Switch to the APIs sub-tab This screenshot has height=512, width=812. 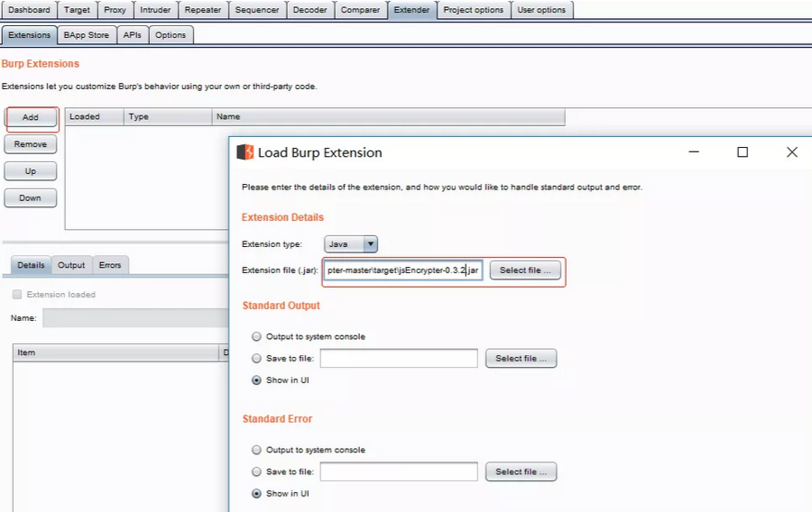(132, 34)
